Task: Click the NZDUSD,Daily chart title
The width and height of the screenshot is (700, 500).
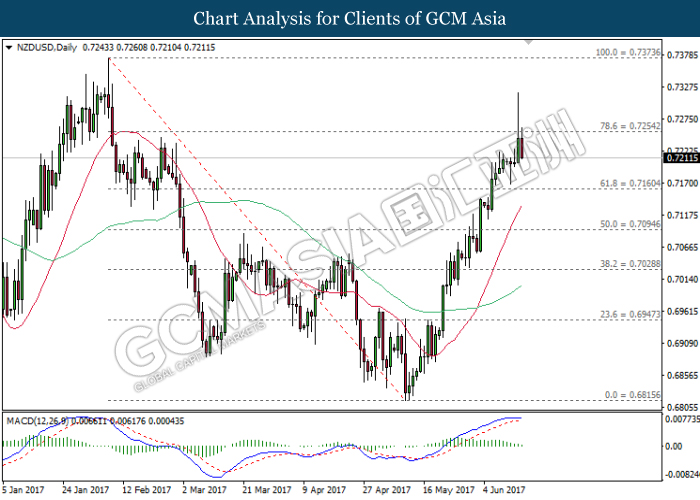Action: pyautogui.click(x=47, y=47)
